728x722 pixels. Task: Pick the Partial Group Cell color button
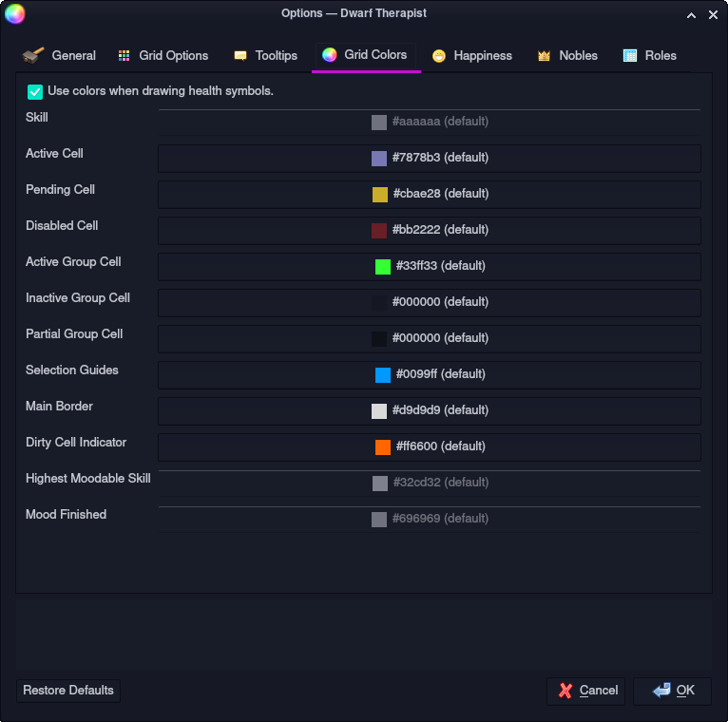pos(430,339)
